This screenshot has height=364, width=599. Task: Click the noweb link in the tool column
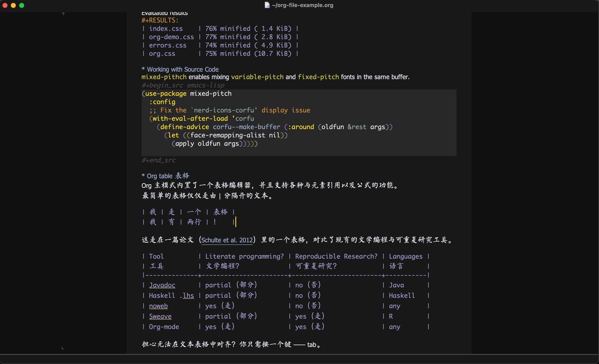click(x=158, y=306)
